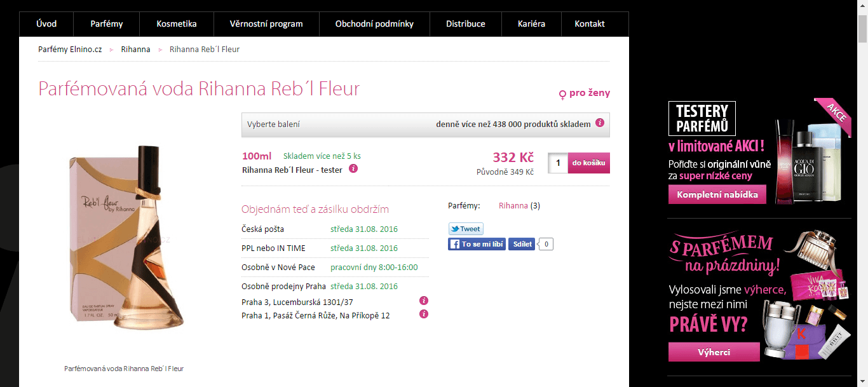Click pracovní dny 8:00-16:00 text
Viewport: 868px width, 387px height.
coord(374,267)
